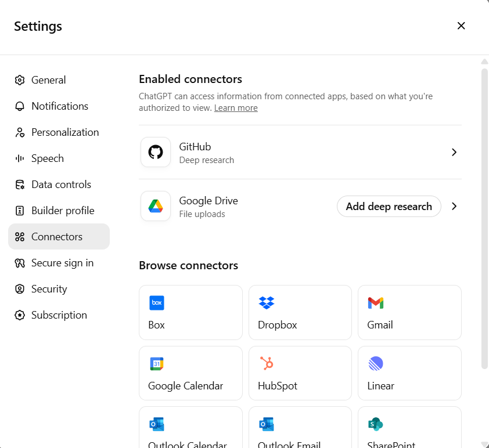Click the Personalization person icon
The width and height of the screenshot is (489, 448).
tap(20, 132)
